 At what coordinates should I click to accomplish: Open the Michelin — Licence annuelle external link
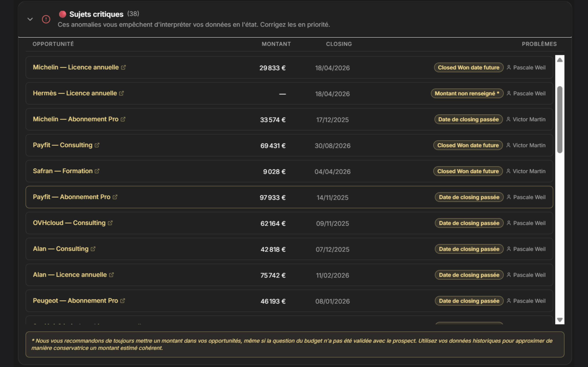pos(124,67)
